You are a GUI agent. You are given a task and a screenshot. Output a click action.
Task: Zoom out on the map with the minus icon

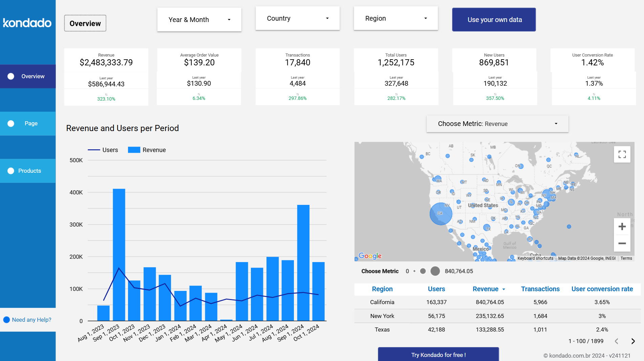point(622,243)
